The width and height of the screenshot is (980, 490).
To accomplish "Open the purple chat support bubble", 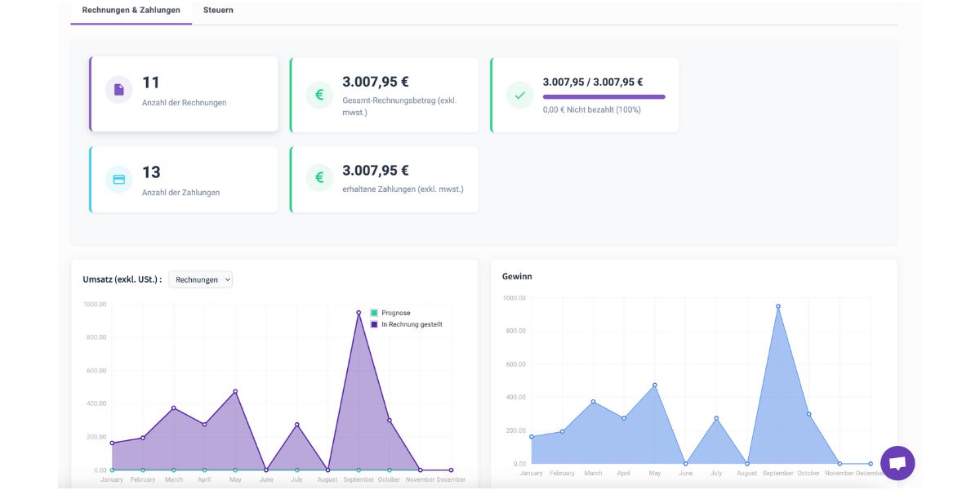I will coord(898,463).
